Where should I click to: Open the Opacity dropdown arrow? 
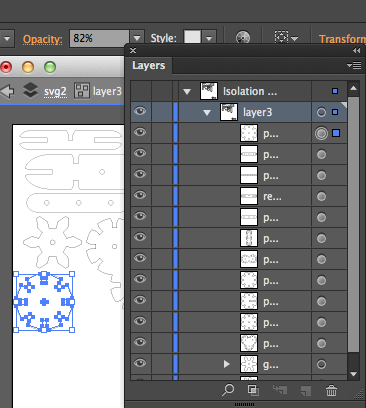[137, 38]
